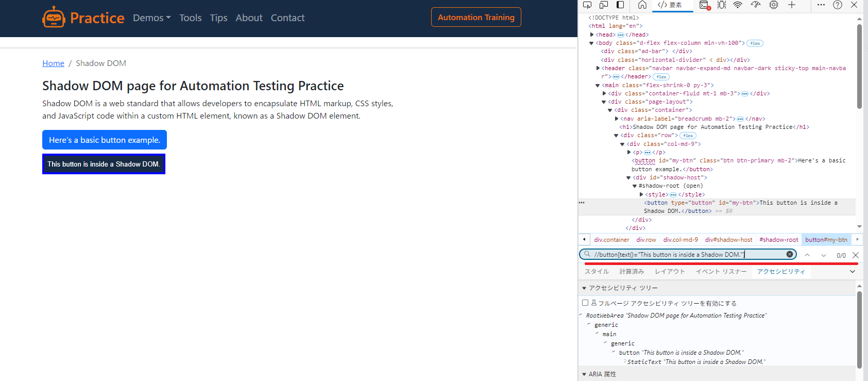The height and width of the screenshot is (381, 868).
Task: Open Tips in the site navbar
Action: click(218, 18)
